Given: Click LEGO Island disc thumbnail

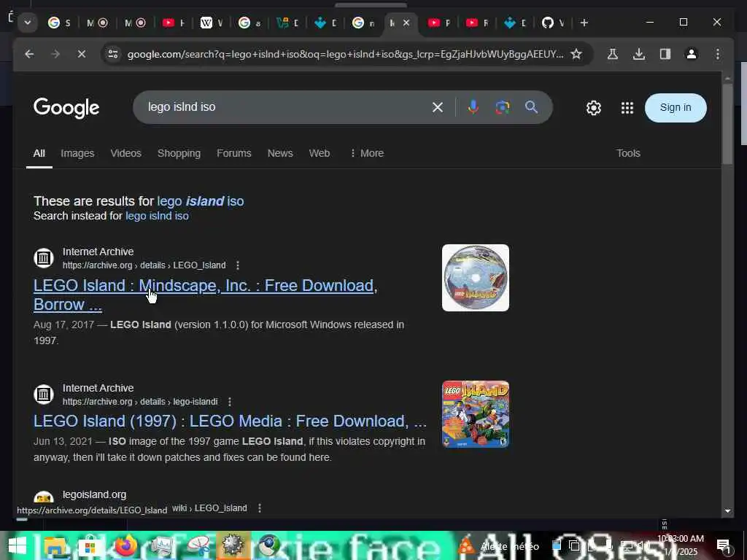Looking at the screenshot, I should pyautogui.click(x=476, y=278).
